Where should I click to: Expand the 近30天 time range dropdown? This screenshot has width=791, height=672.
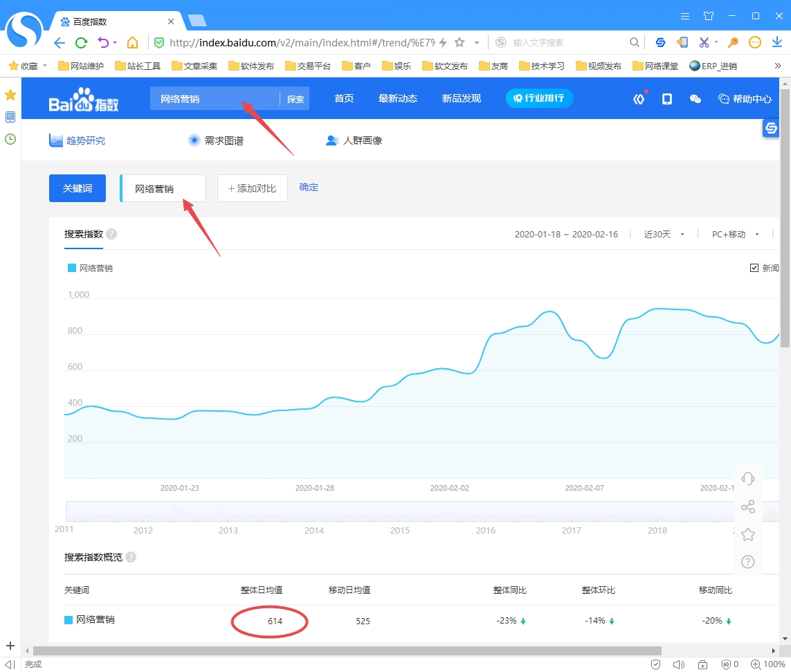tap(664, 235)
